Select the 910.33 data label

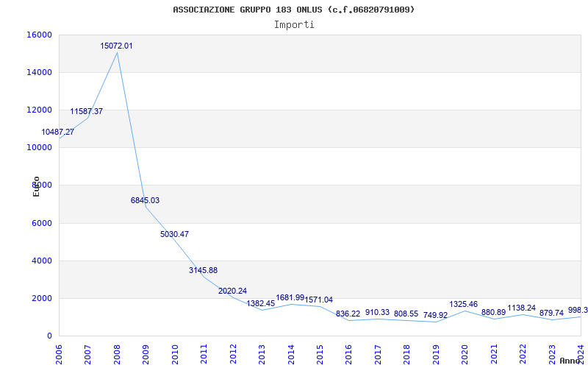point(377,312)
